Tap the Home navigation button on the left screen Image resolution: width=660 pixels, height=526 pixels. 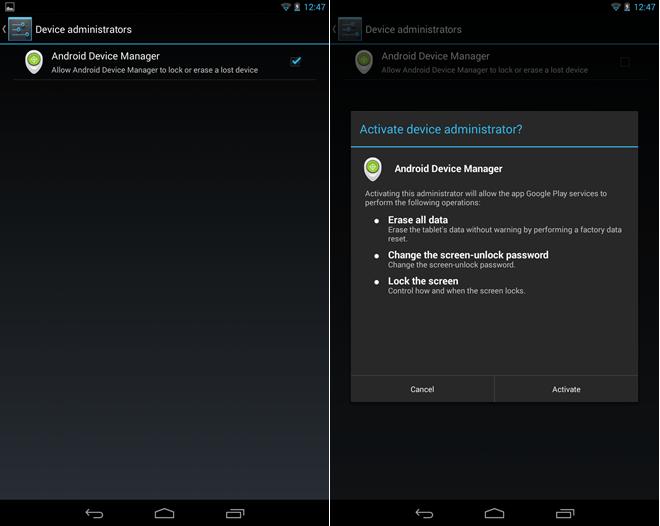point(164,513)
